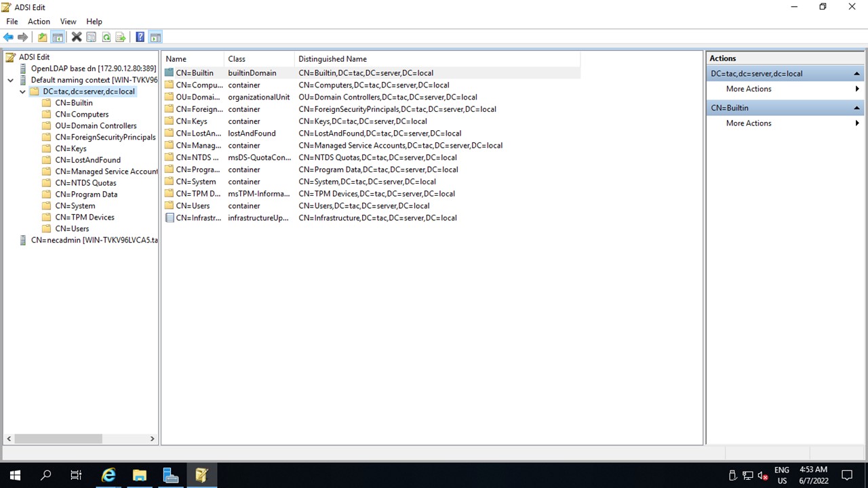This screenshot has height=488, width=868.
Task: Click the CN=Infrastructure list row icon
Action: pyautogui.click(x=170, y=218)
